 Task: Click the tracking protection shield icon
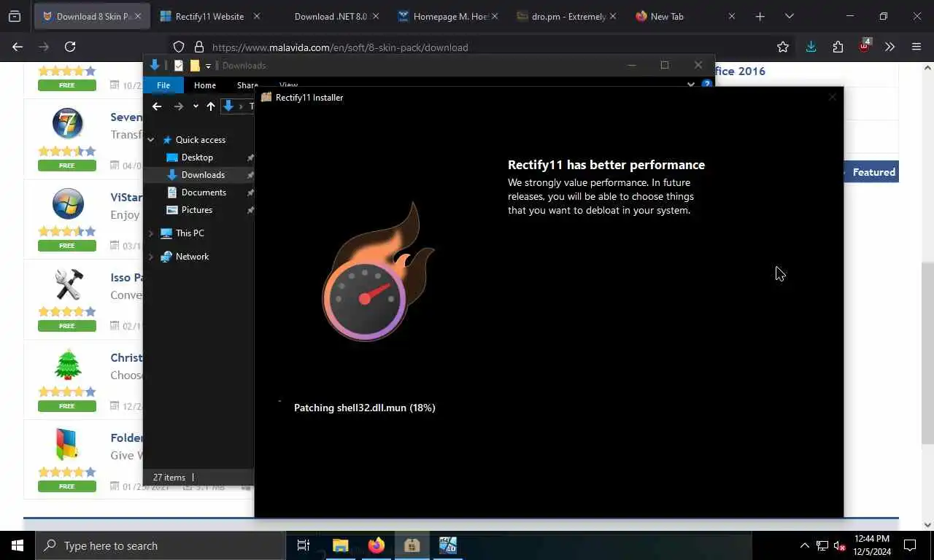[x=179, y=47]
